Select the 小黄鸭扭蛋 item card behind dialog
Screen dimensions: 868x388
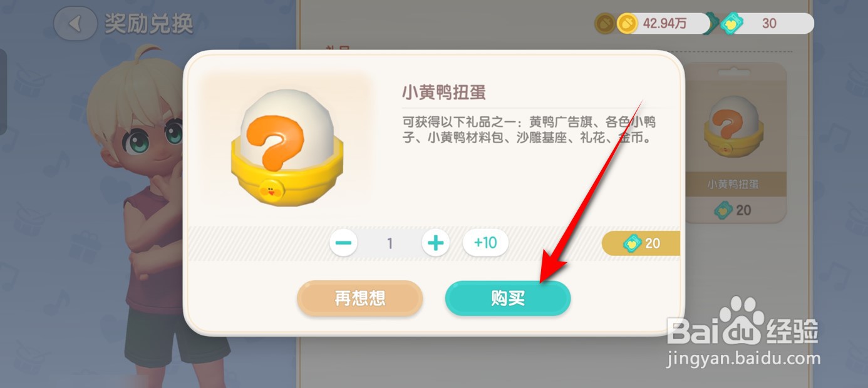click(x=736, y=142)
